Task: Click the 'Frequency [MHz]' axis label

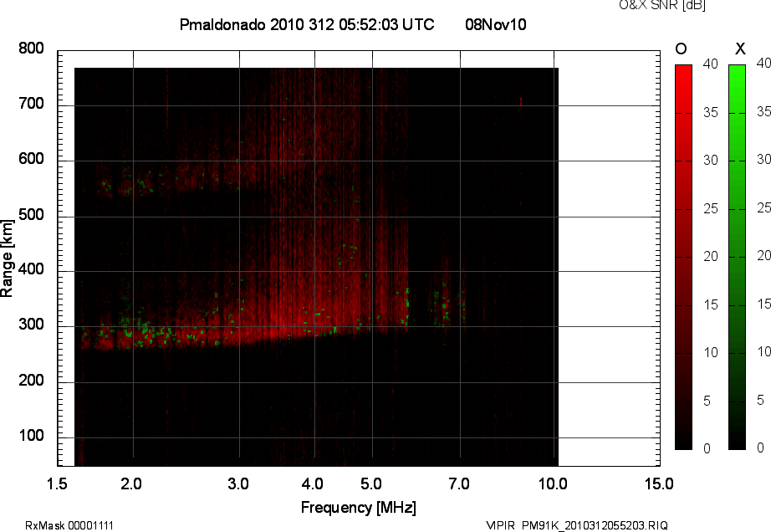Action: pos(359,508)
